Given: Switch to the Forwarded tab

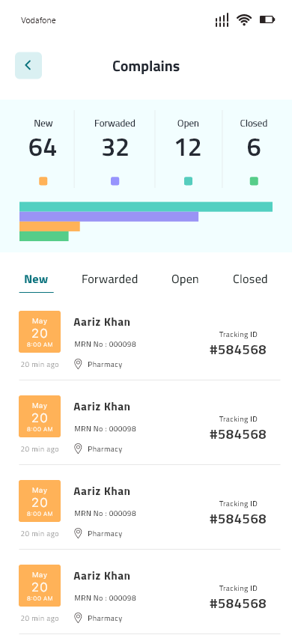Looking at the screenshot, I should coord(109,279).
